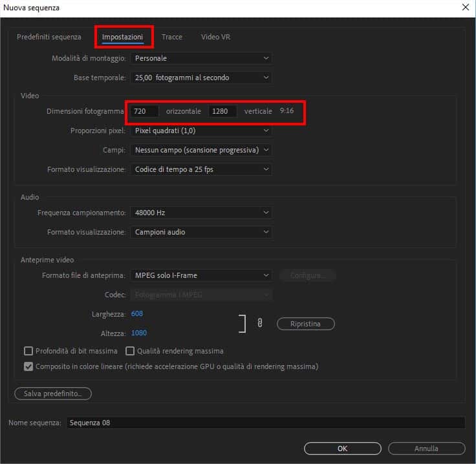Click the 9:16 aspect ratio text

coord(287,111)
